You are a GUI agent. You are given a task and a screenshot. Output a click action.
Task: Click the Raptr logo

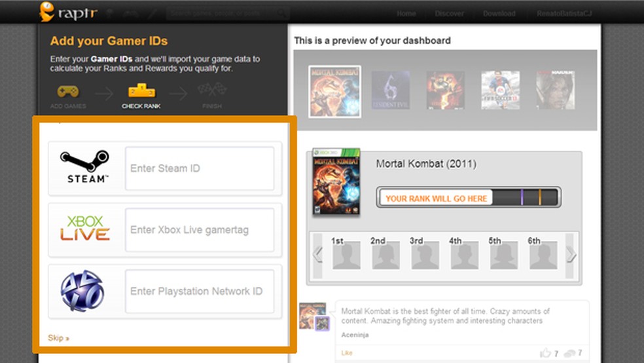[x=68, y=12]
